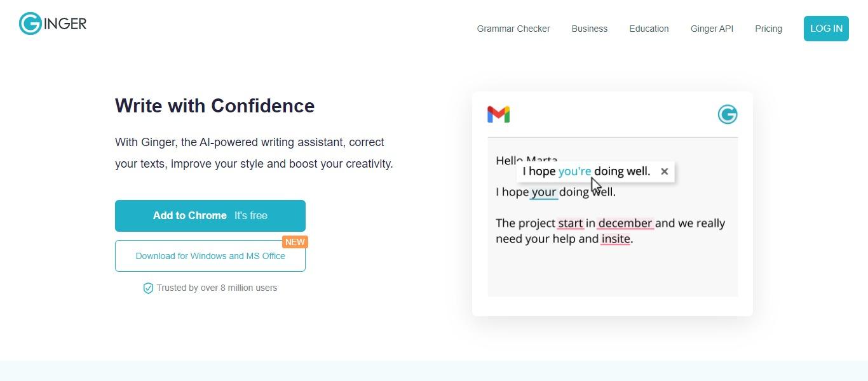Image resolution: width=868 pixels, height=381 pixels.
Task: Go to the Education page
Action: click(x=649, y=29)
